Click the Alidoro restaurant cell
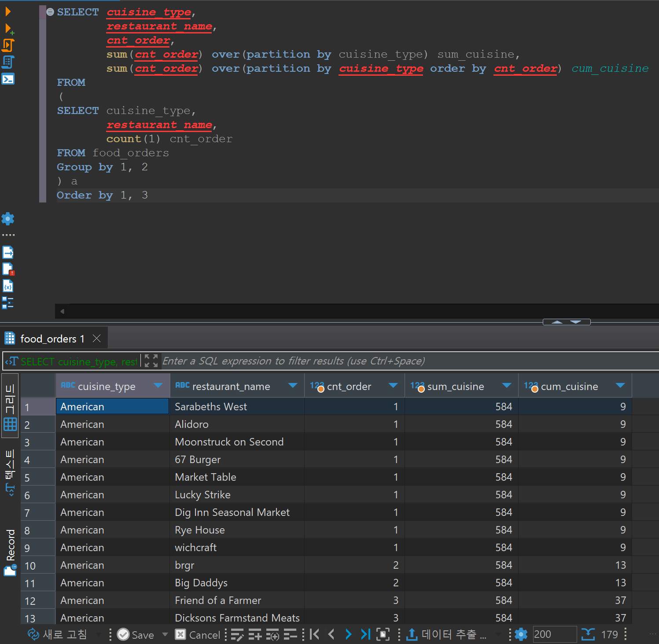 tap(237, 424)
